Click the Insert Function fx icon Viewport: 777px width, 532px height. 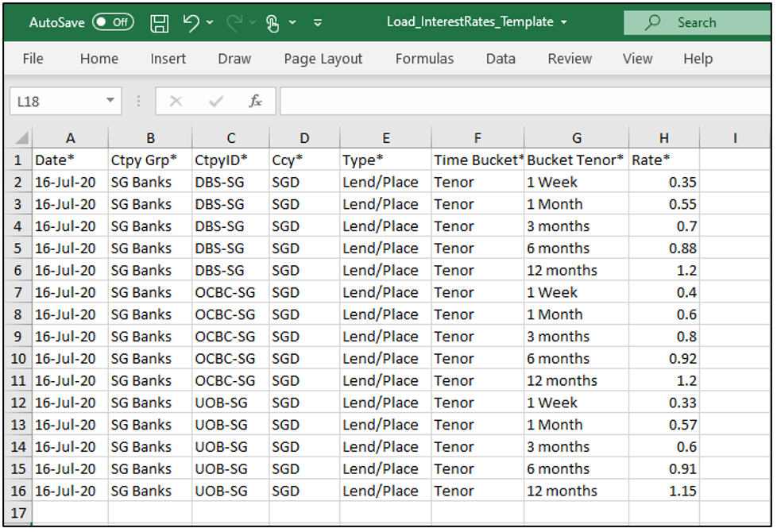[x=256, y=102]
